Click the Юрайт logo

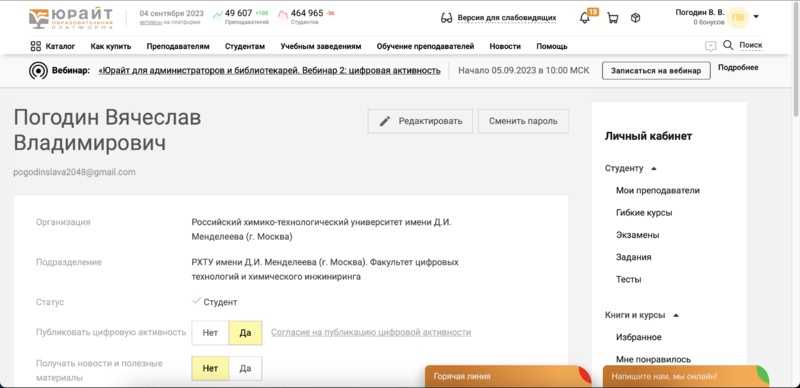(x=70, y=18)
